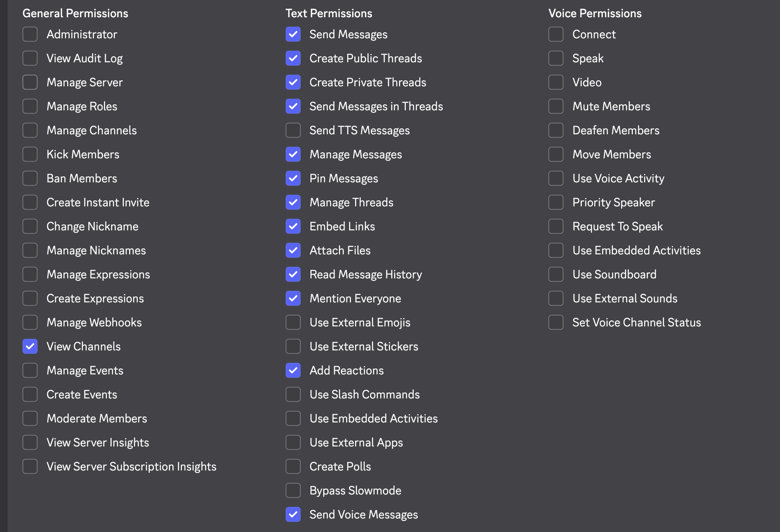Check Create Instant Invite
The image size is (780, 532).
click(30, 202)
